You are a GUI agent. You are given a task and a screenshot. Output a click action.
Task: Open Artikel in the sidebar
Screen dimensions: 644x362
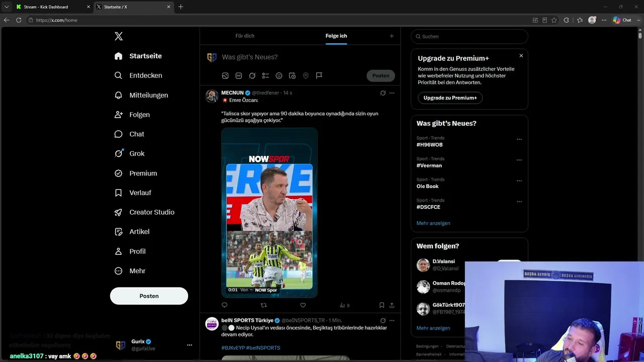tap(132, 232)
